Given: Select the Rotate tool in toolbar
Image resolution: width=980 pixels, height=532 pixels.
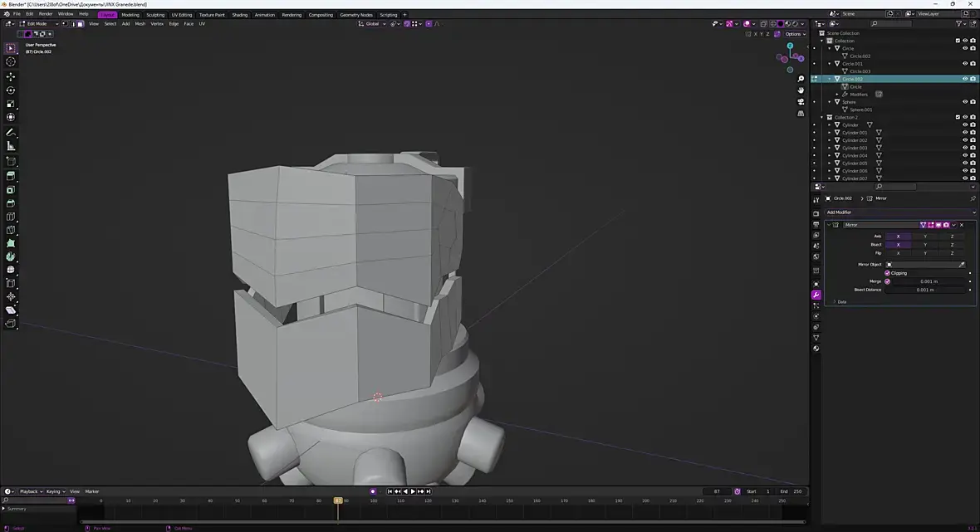Looking at the screenshot, I should pyautogui.click(x=11, y=90).
